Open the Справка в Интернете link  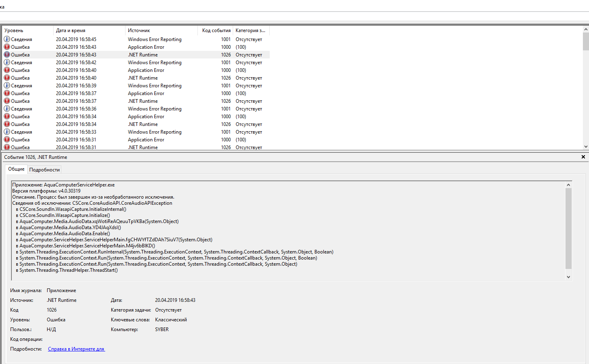76,349
